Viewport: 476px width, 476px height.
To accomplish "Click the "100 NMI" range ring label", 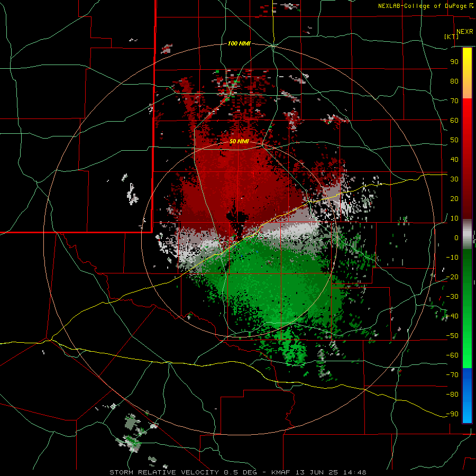I will (x=239, y=44).
